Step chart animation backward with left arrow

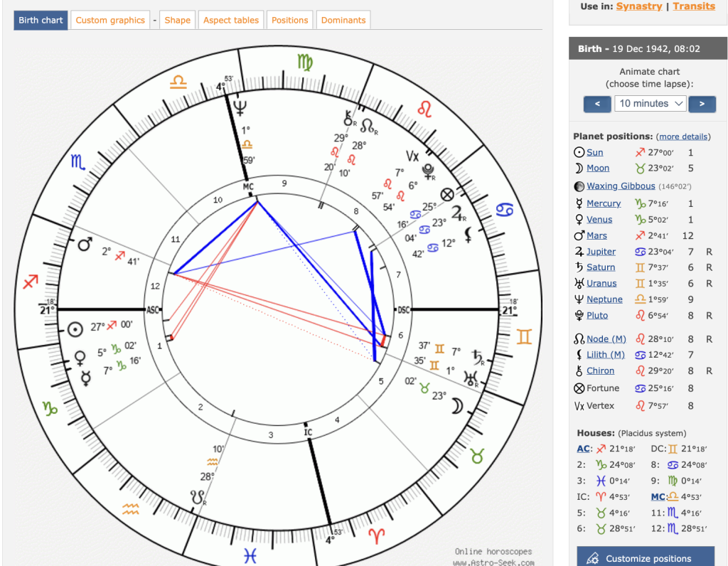597,104
